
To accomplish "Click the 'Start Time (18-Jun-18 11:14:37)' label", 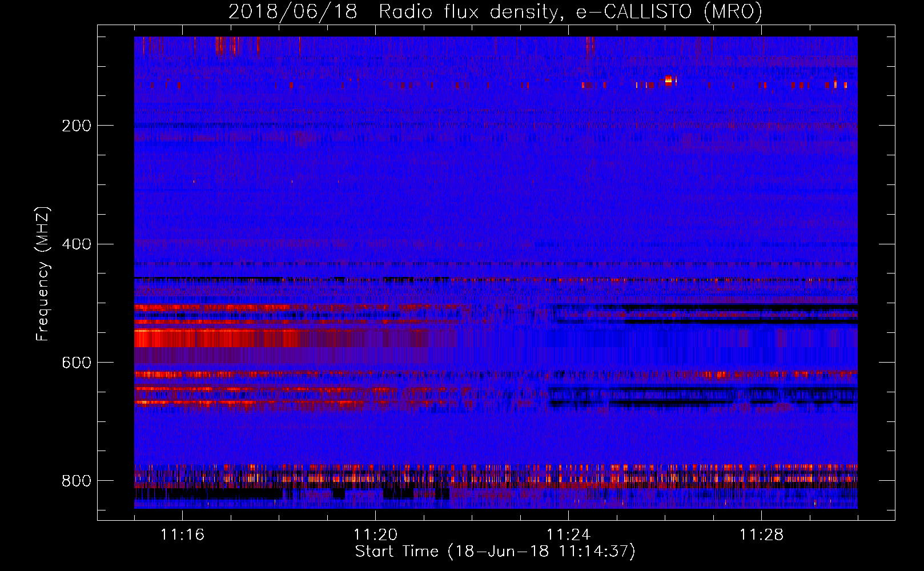I will point(495,552).
